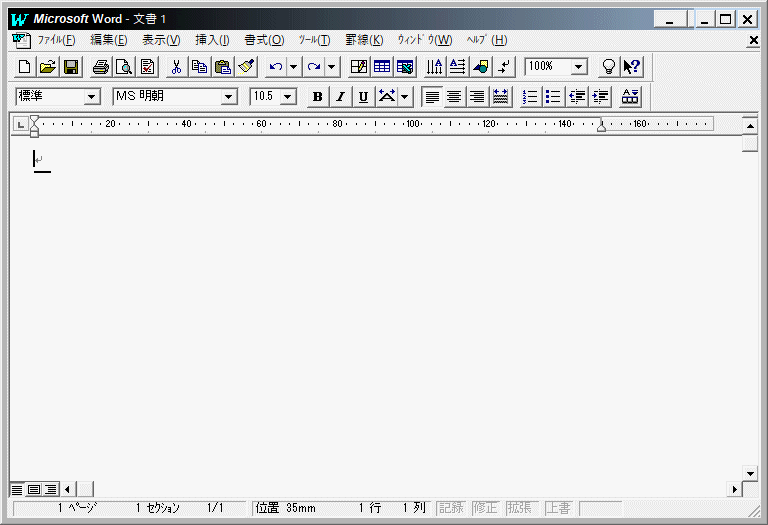Open the 100% zoom dropdown
Screen dimensions: 768x525
[x=579, y=67]
